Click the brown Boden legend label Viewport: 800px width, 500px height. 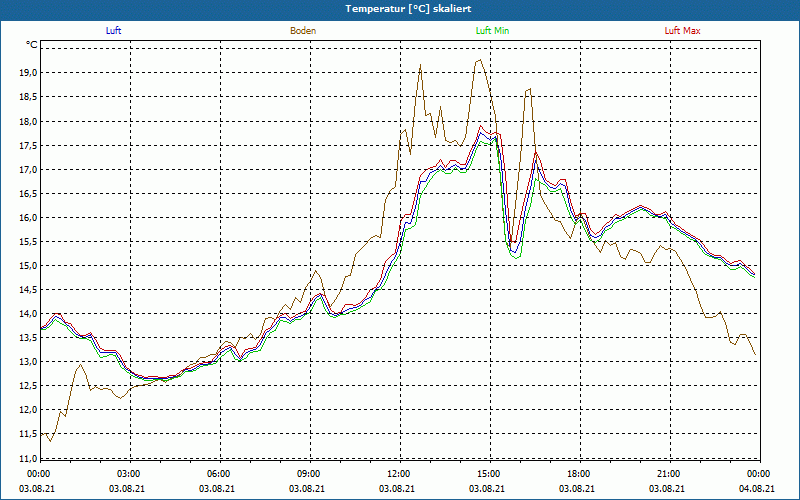(x=303, y=31)
